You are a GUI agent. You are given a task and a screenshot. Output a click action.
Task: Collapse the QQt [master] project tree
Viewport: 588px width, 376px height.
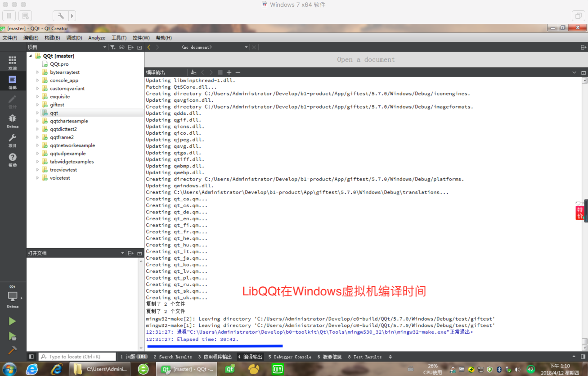(x=30, y=56)
